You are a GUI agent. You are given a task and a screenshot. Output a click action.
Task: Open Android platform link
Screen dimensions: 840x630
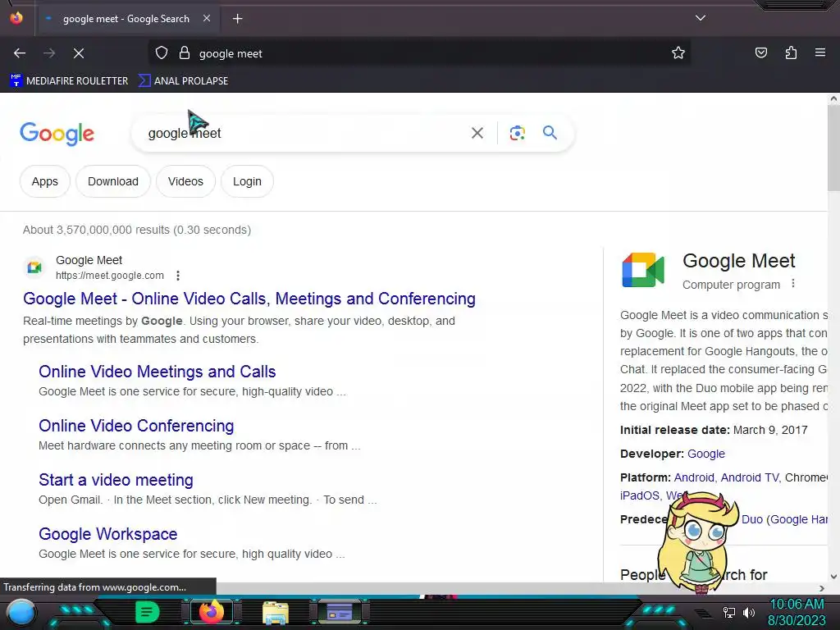pyautogui.click(x=694, y=477)
